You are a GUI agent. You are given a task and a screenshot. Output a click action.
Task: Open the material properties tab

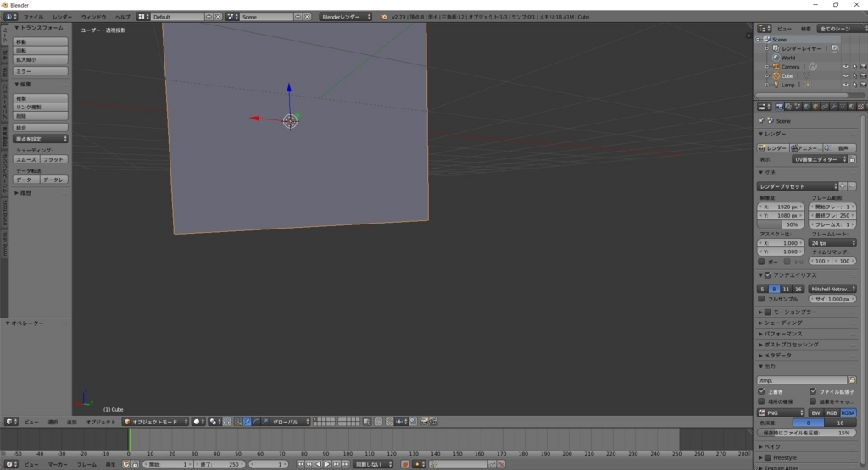[x=852, y=107]
